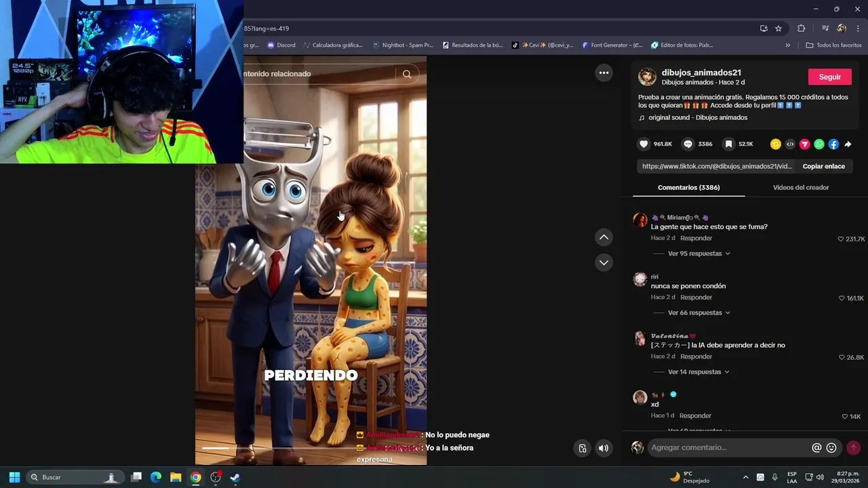
Task: Open the dibujos_animados21 profile avatar
Action: (648, 77)
